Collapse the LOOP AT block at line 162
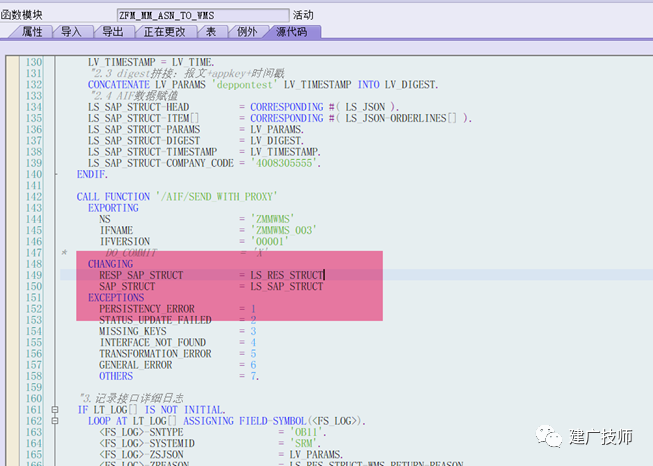653x466 pixels. [x=55, y=421]
